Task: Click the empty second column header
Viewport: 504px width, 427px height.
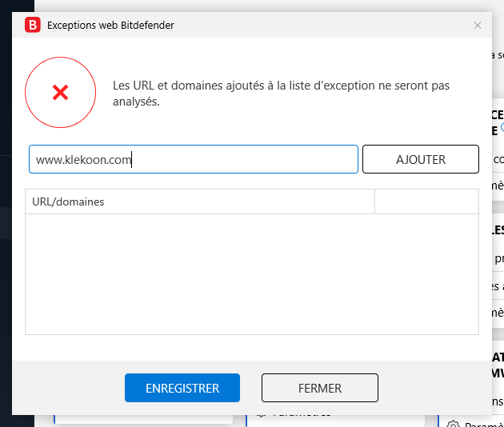Action: [426, 202]
